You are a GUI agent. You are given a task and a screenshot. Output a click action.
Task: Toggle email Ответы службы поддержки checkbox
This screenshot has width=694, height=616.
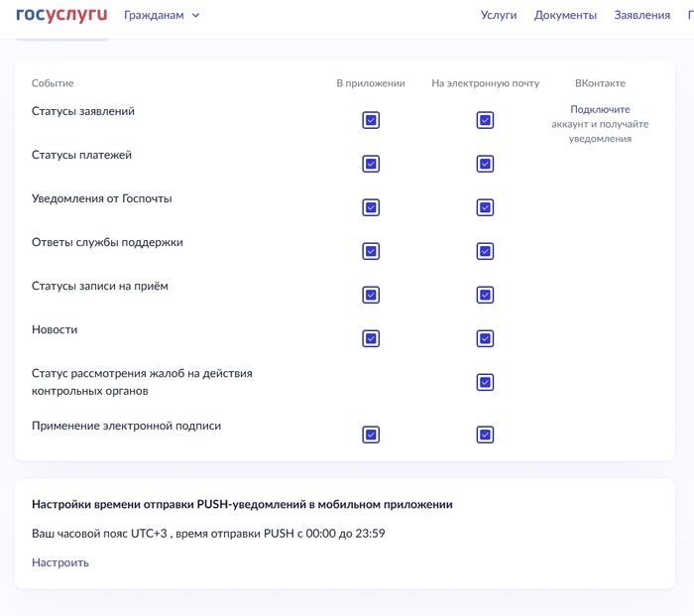(485, 251)
